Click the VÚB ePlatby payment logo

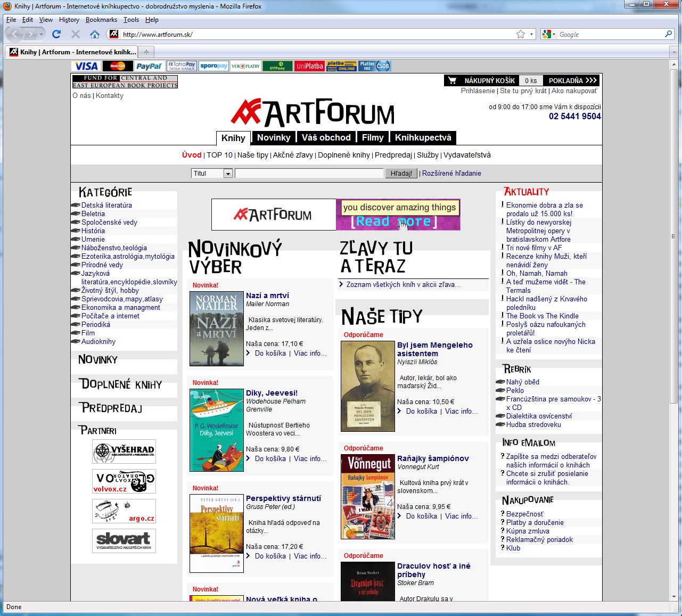pos(245,66)
